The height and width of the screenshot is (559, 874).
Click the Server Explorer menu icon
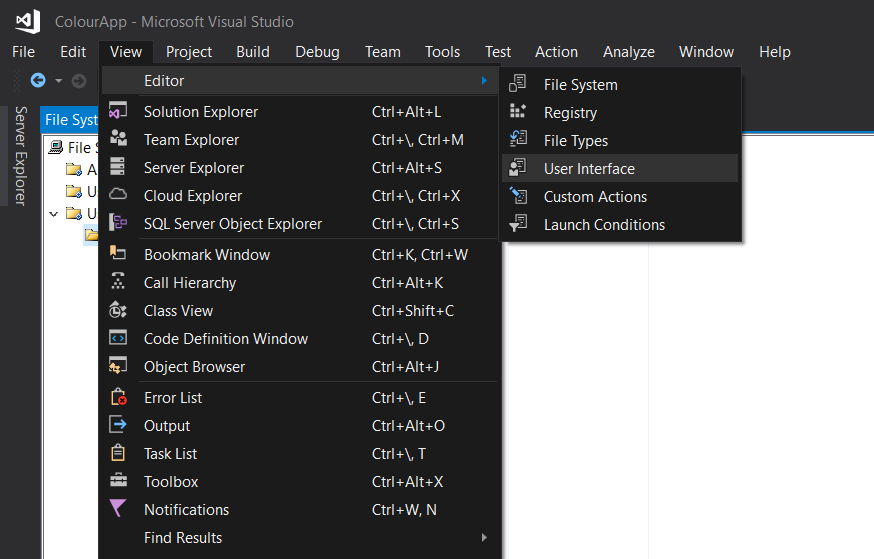(x=118, y=167)
